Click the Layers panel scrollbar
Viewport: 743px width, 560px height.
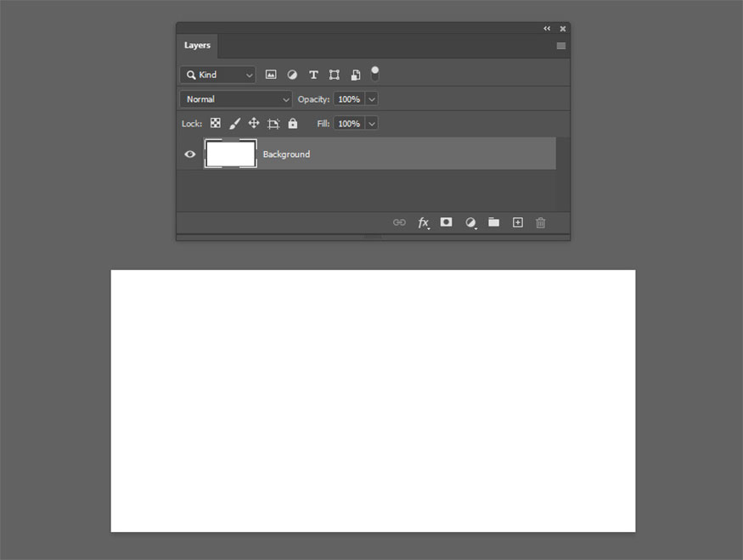[x=563, y=174]
